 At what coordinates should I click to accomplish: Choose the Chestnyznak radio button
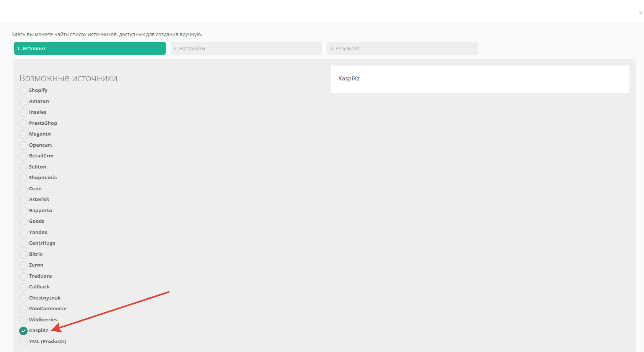pos(23,298)
